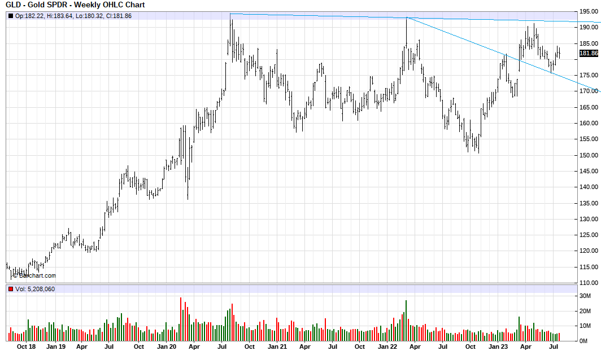601x364 pixels.
Task: Click the 145.00 price axis label
Action: (x=589, y=171)
